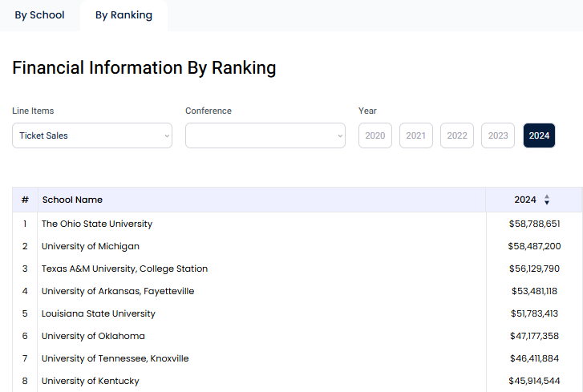The image size is (583, 392).
Task: Click the Conference label
Action: [x=209, y=111]
